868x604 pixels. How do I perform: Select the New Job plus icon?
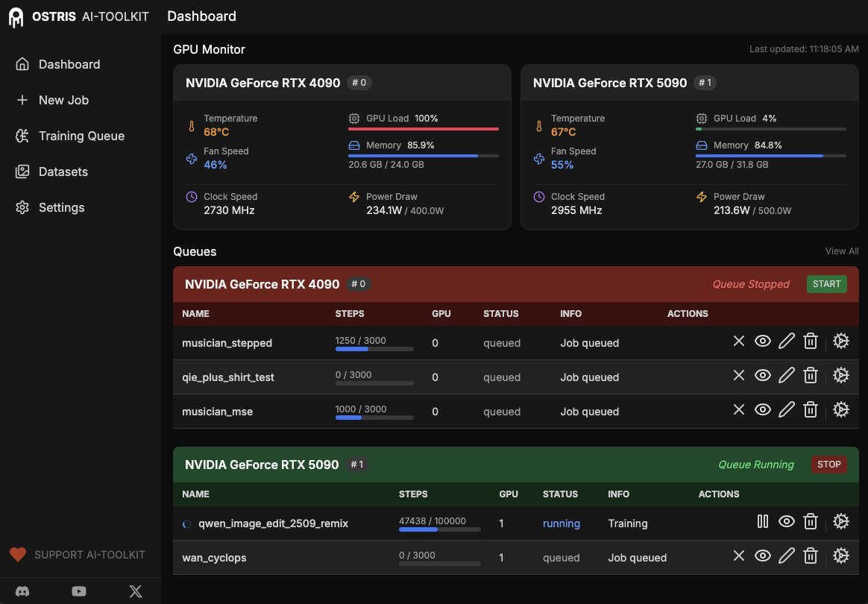click(x=22, y=100)
